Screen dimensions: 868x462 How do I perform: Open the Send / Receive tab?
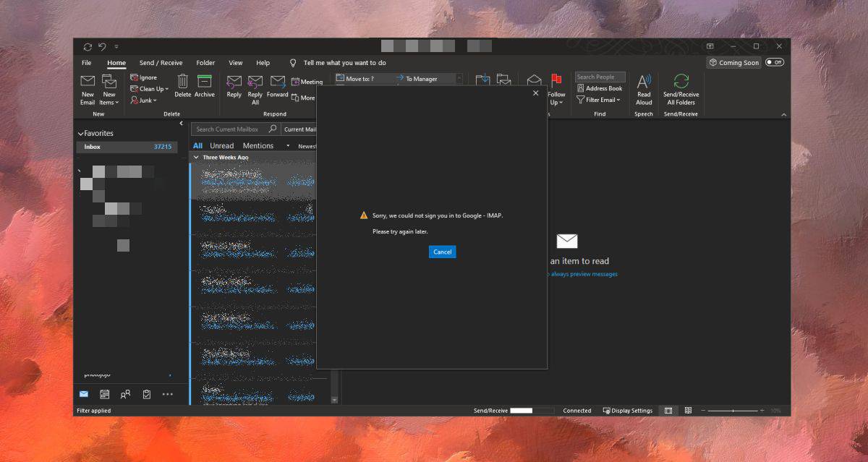161,63
